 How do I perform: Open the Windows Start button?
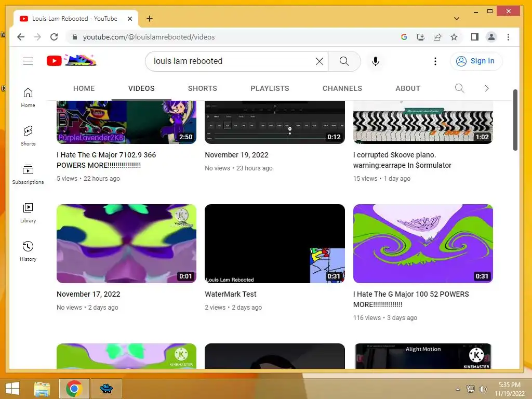point(12,389)
